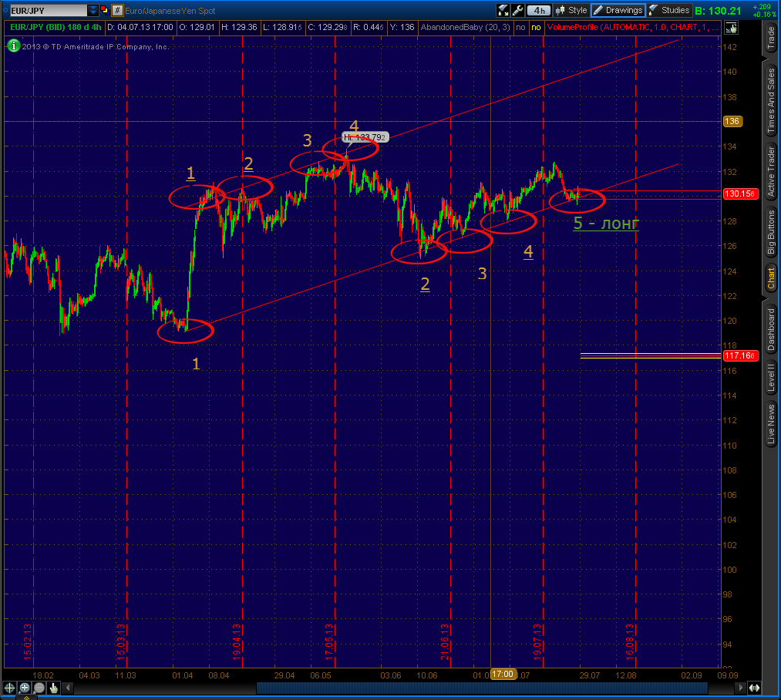The height and width of the screenshot is (700, 781).
Task: Click the H: 129.36 high value
Action: 239,27
